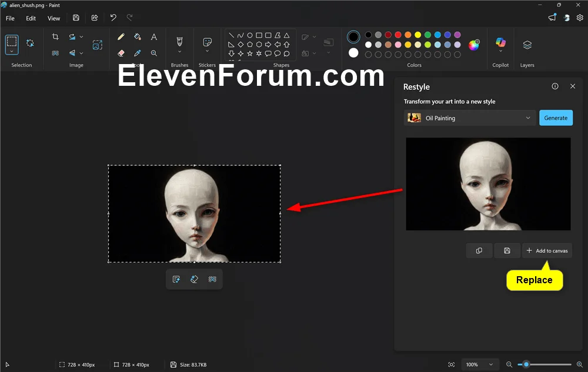Click the zoom slider handle
This screenshot has height=372, width=588.
tap(526, 364)
